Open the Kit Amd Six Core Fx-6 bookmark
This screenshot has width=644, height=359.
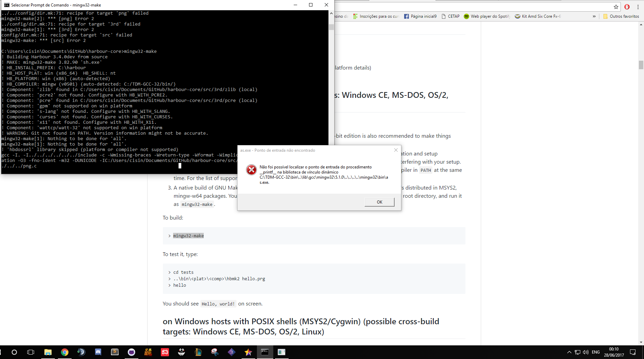point(538,16)
